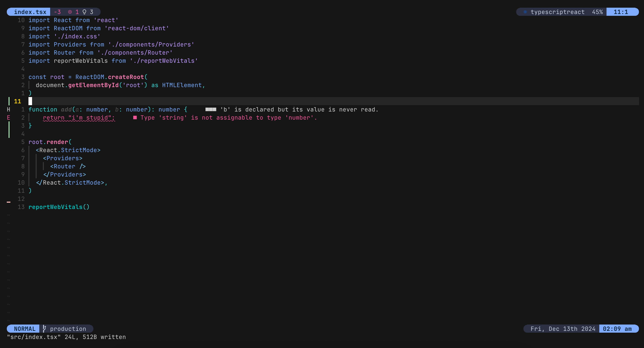
Task: Click the error count circle-x icon
Action: [x=70, y=12]
